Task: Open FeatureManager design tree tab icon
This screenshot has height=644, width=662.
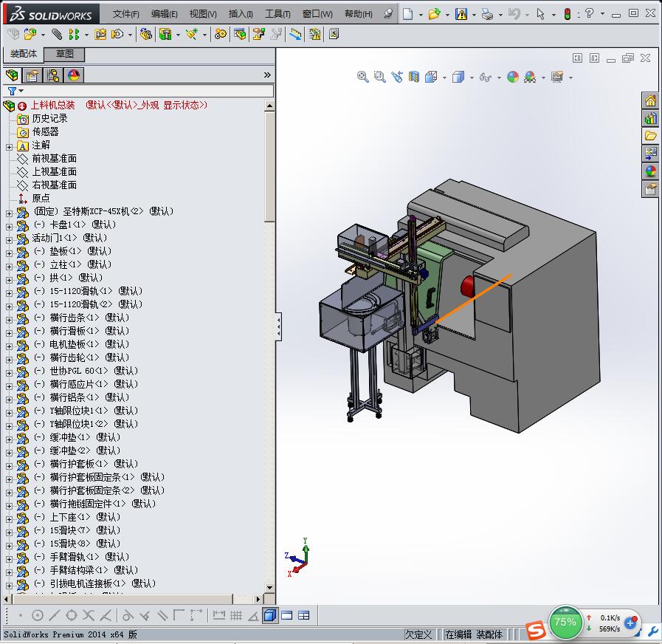Action: [13, 75]
